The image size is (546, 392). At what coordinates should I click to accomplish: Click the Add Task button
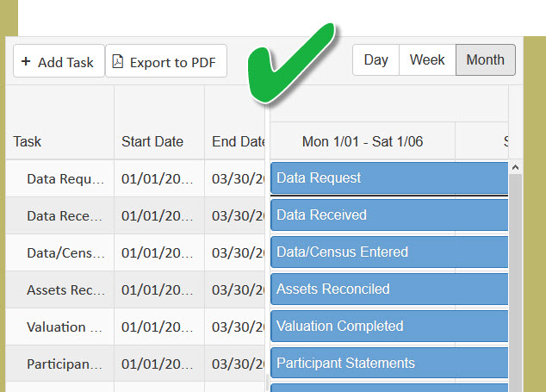[59, 62]
